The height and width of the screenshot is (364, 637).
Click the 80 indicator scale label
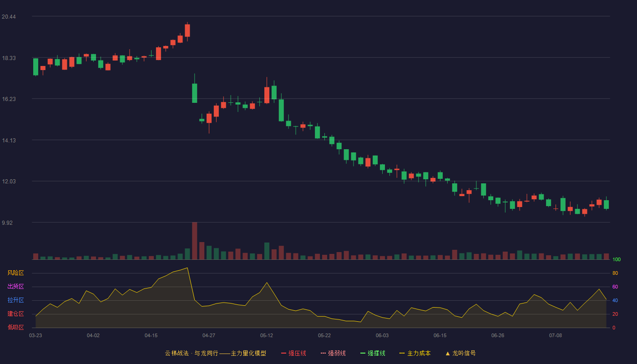pyautogui.click(x=615, y=273)
